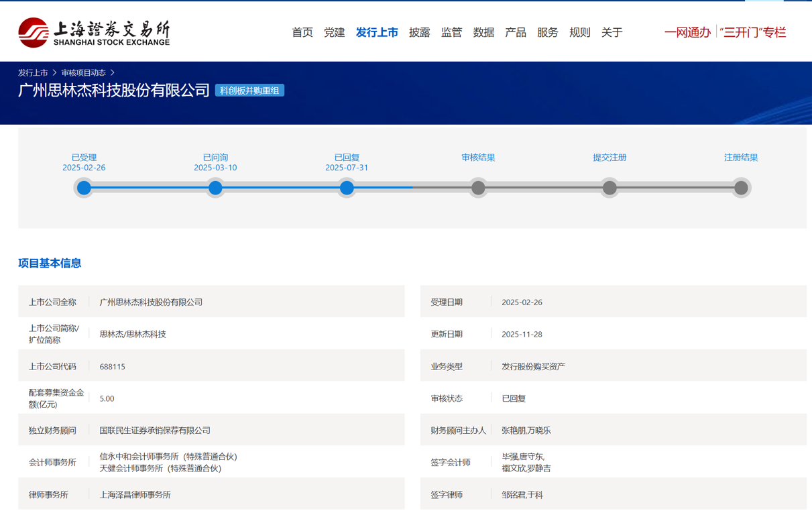
Task: Click the fundraising amount 5.00
Action: tap(107, 398)
